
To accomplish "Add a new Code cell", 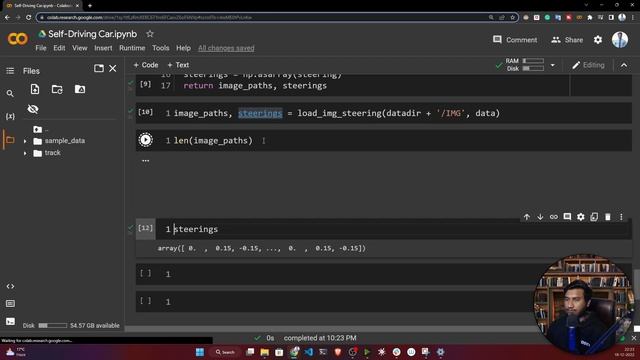I will pos(146,65).
